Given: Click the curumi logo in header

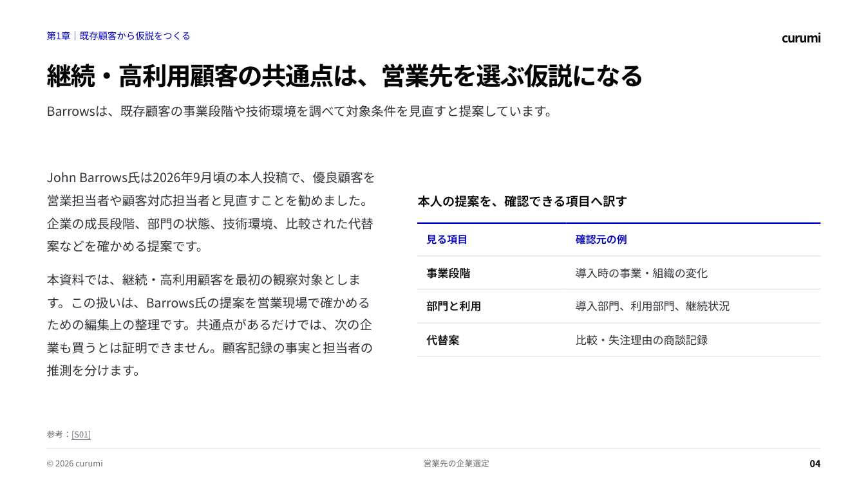Looking at the screenshot, I should (801, 37).
